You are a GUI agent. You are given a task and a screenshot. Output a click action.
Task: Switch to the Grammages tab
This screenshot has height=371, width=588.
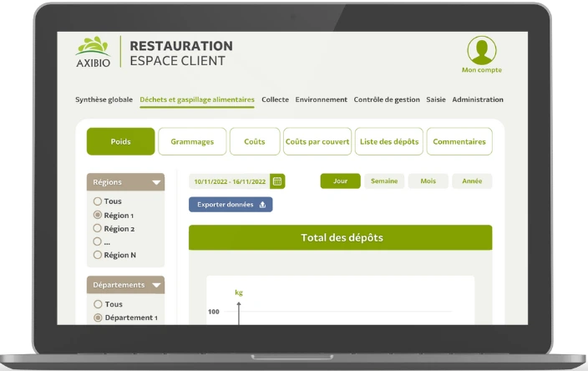point(192,141)
